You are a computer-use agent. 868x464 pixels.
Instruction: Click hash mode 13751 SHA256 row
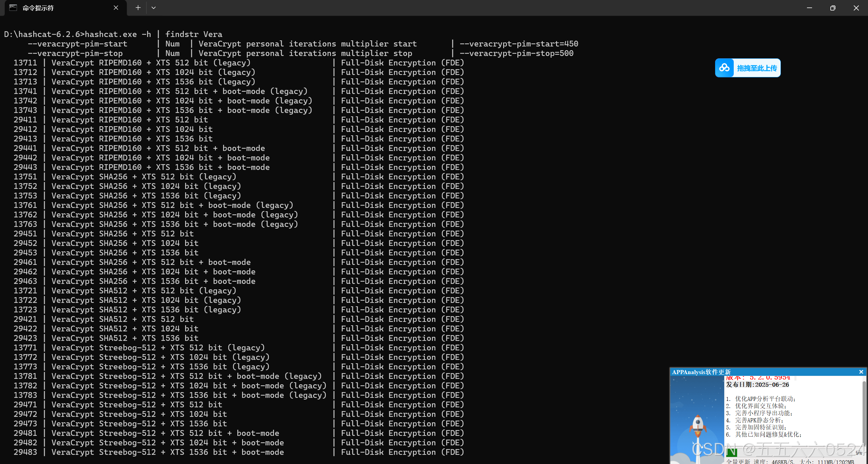tap(239, 177)
